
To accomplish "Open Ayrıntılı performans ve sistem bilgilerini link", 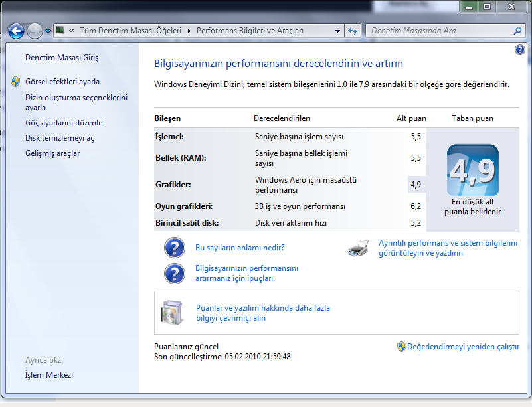I will click(x=448, y=248).
